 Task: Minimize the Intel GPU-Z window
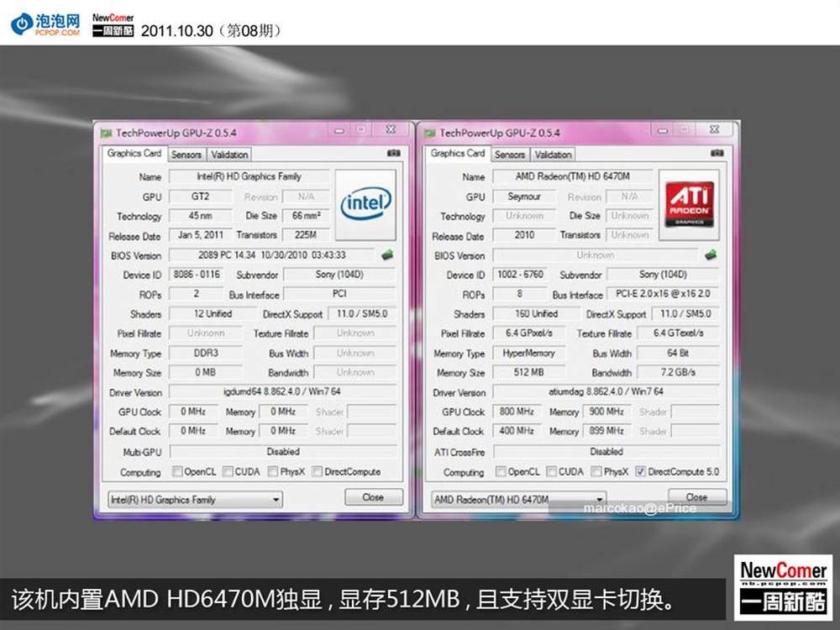(339, 131)
